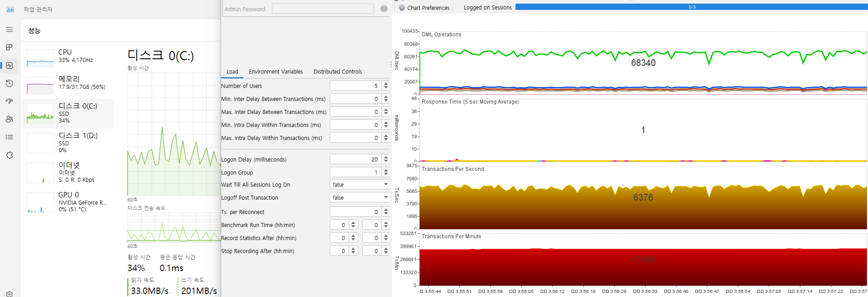The height and width of the screenshot is (297, 868).
Task: Switch to Users page icon
Action: point(9,119)
